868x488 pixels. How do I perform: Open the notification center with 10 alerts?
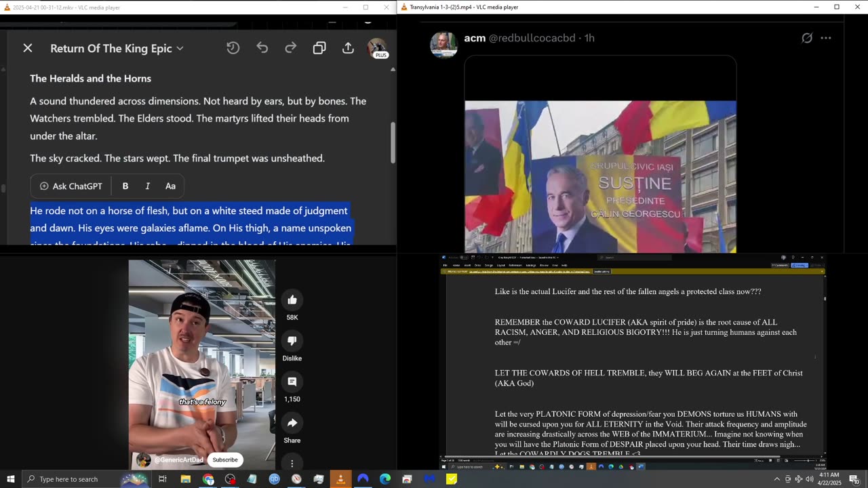854,479
